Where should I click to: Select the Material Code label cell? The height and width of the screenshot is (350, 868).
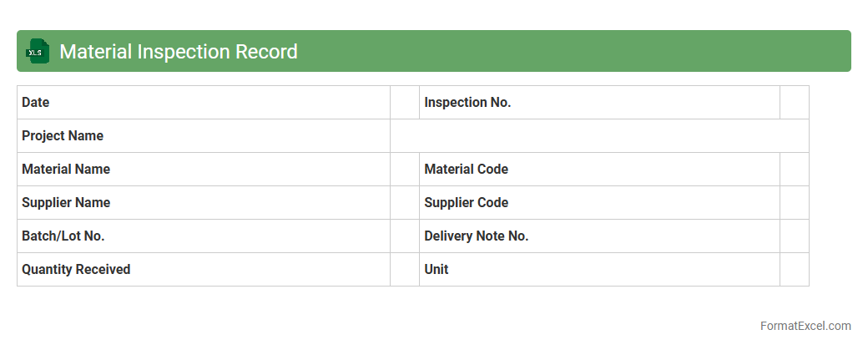click(599, 170)
